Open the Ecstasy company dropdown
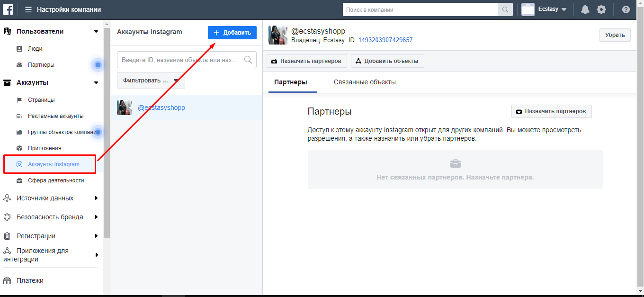The width and height of the screenshot is (644, 297). 552,9
